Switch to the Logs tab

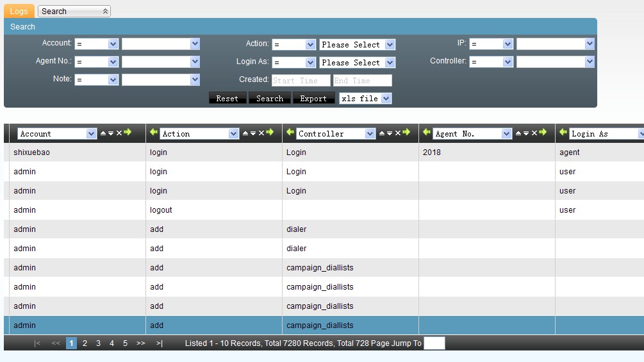(19, 11)
